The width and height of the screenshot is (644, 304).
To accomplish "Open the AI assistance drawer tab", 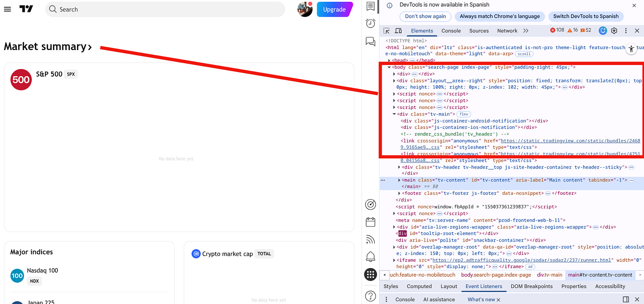I will pyautogui.click(x=439, y=300).
